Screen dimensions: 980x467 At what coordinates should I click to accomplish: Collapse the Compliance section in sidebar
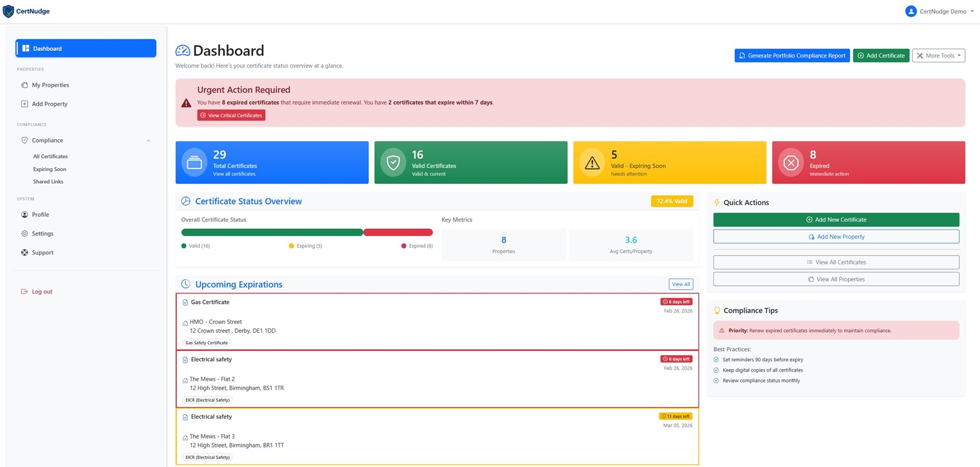tap(148, 140)
